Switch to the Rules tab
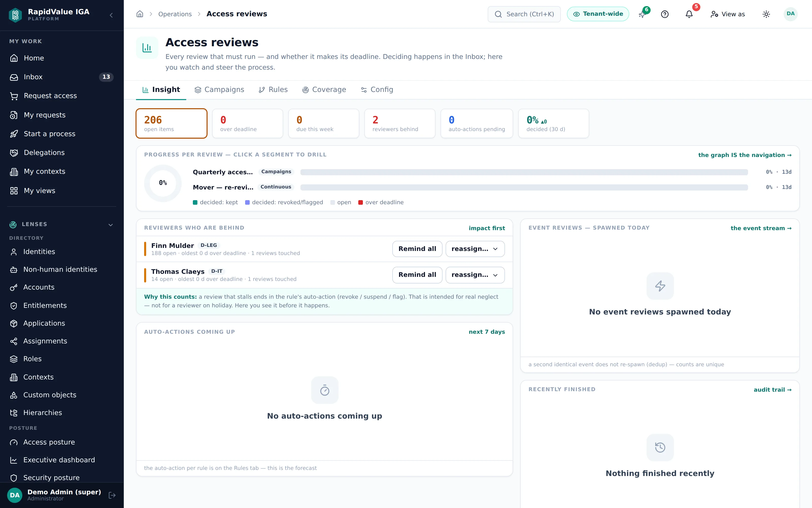The image size is (812, 508). (273, 90)
